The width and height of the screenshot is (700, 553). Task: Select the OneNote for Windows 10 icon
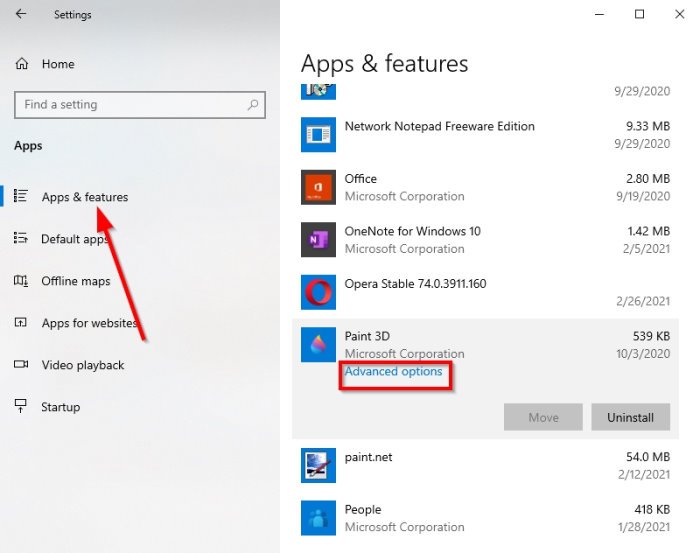tap(318, 240)
